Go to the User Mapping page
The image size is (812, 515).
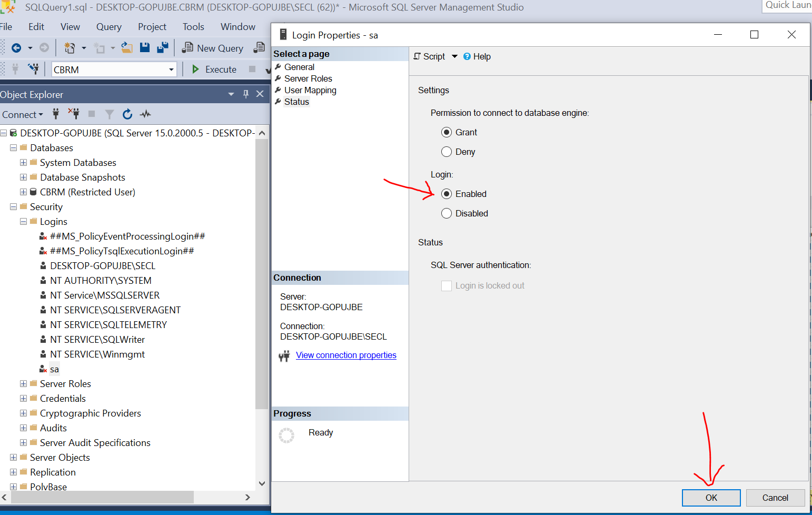pyautogui.click(x=310, y=90)
